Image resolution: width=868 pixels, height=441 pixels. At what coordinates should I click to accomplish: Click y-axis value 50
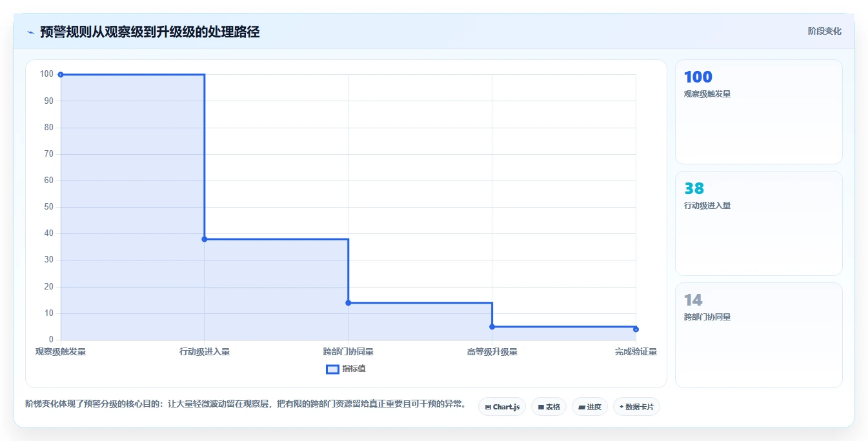point(49,207)
